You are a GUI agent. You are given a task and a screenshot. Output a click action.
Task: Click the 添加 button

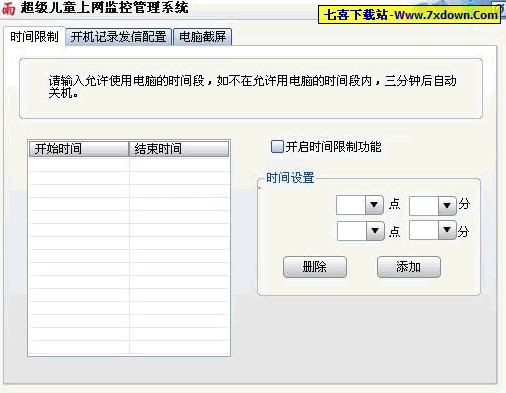409,267
